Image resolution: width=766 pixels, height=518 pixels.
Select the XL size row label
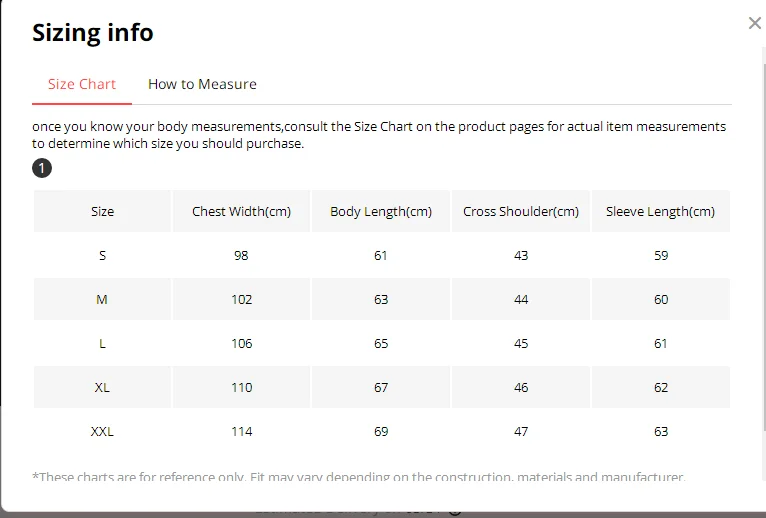click(x=102, y=387)
